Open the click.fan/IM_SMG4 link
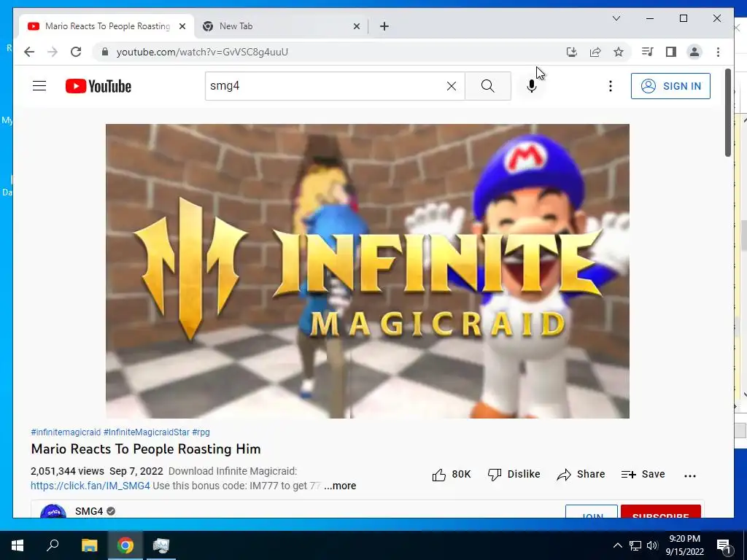 [x=90, y=486]
